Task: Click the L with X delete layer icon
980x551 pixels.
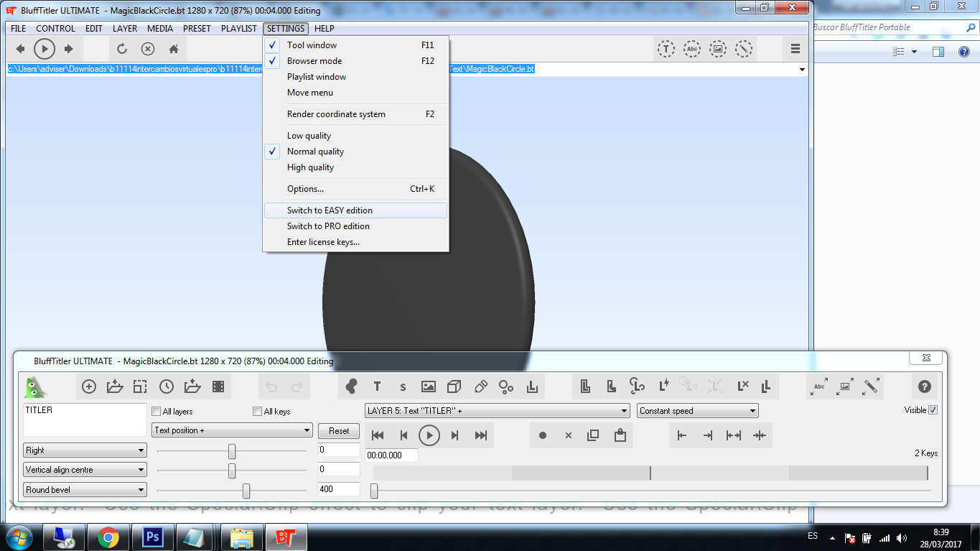Action: coord(743,386)
